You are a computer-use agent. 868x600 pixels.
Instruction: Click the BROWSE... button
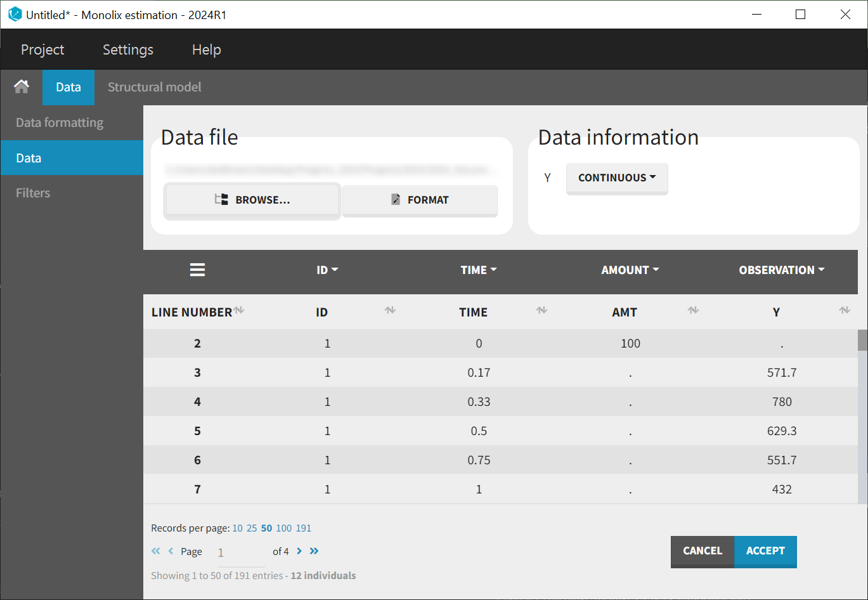[x=252, y=200]
